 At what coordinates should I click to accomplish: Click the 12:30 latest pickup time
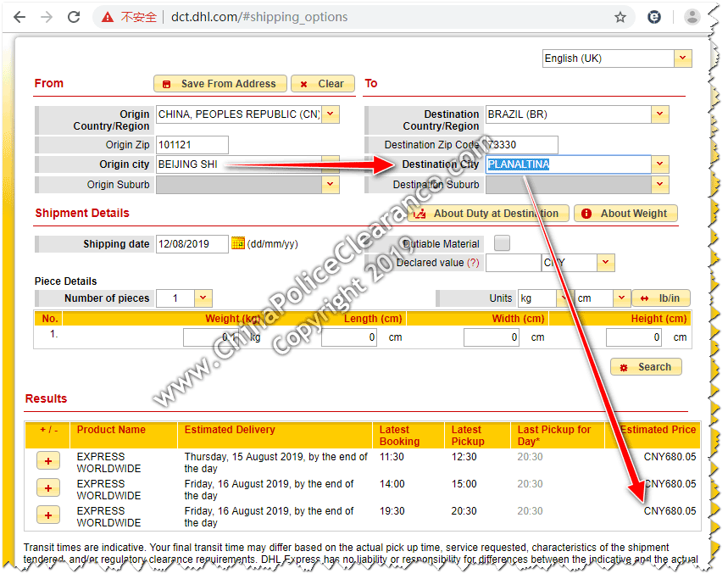pos(464,457)
